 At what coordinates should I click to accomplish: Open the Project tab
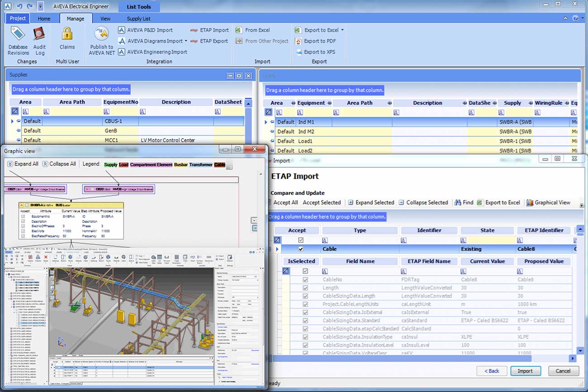coord(18,18)
